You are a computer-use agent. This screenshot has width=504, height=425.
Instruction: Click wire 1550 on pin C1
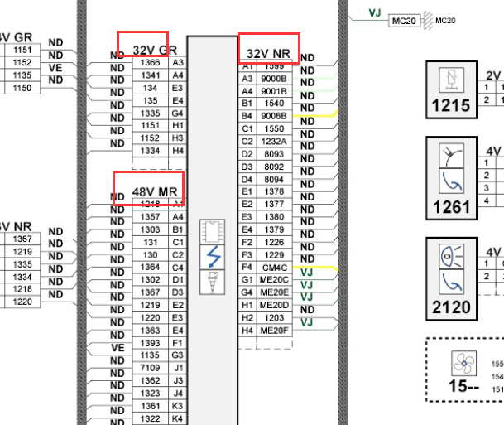(x=274, y=128)
